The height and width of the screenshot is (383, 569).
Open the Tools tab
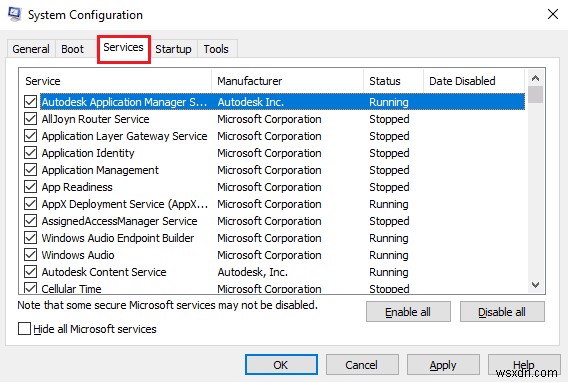tap(216, 49)
